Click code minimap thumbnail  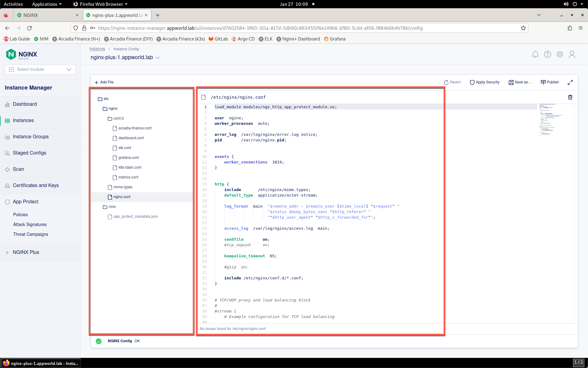551,120
